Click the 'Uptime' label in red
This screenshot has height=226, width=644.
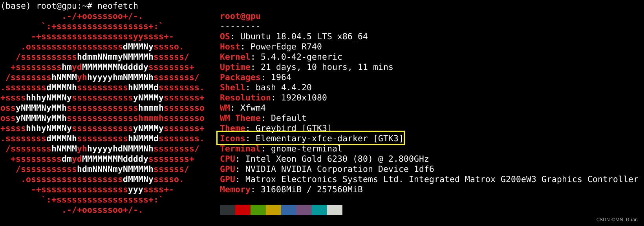tap(235, 67)
